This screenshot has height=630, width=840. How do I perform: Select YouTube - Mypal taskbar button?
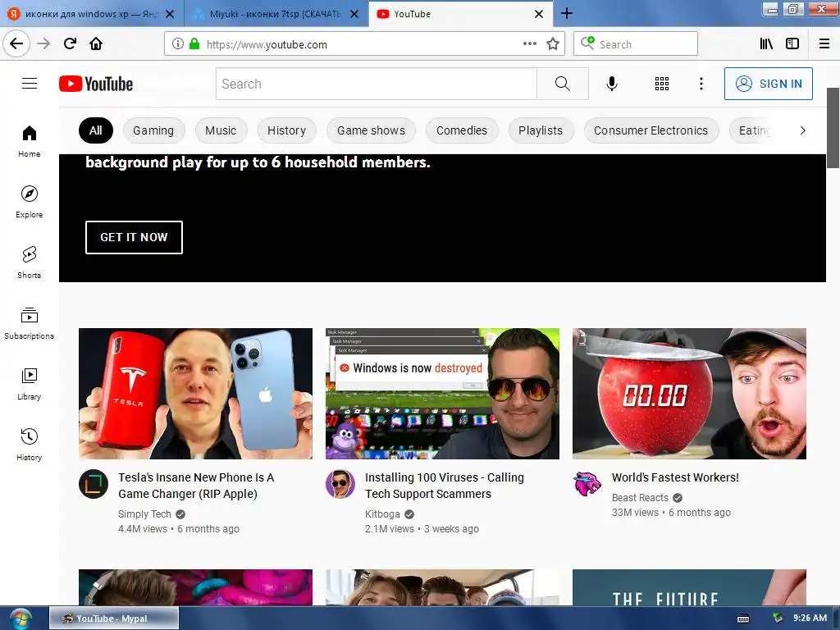114,619
